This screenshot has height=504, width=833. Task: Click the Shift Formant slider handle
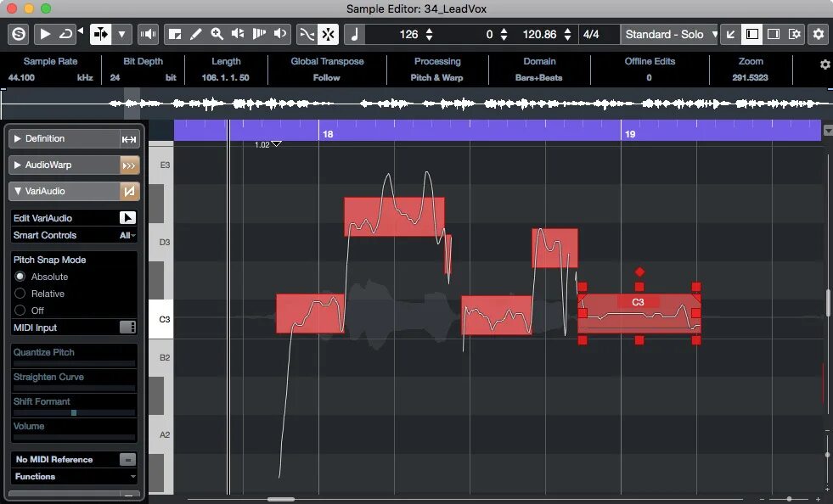click(74, 412)
